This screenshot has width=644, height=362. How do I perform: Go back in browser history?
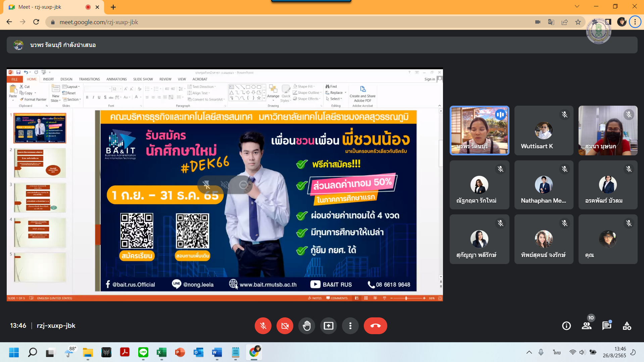[9, 22]
